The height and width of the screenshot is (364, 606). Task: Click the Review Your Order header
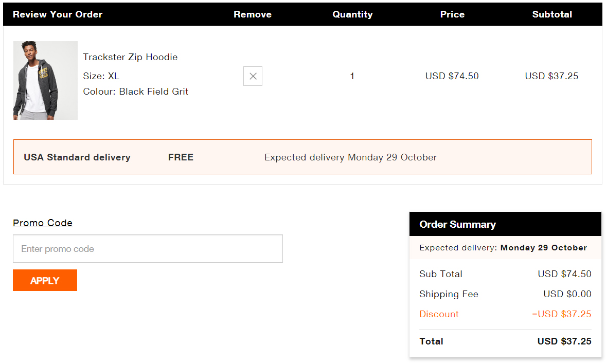point(58,14)
